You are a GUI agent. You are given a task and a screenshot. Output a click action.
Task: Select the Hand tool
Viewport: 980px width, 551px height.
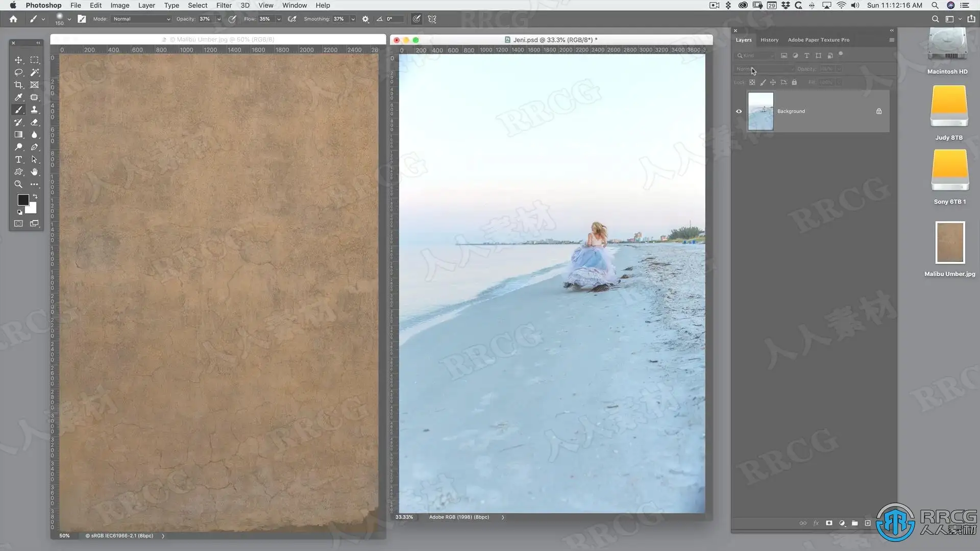(x=34, y=172)
